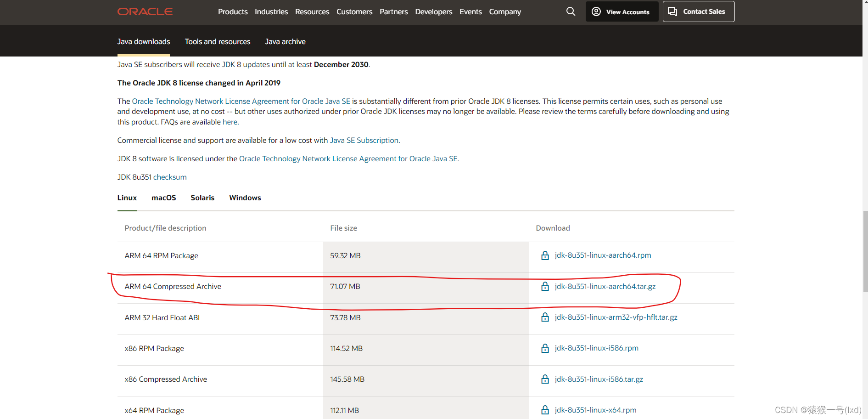Image resolution: width=868 pixels, height=419 pixels.
Task: Click the File size column header
Action: point(343,228)
